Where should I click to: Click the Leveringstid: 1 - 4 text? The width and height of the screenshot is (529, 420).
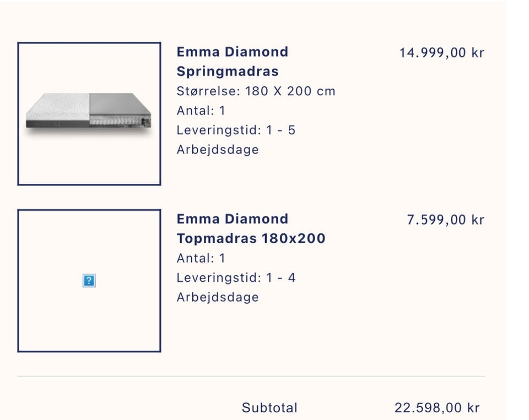tap(236, 278)
